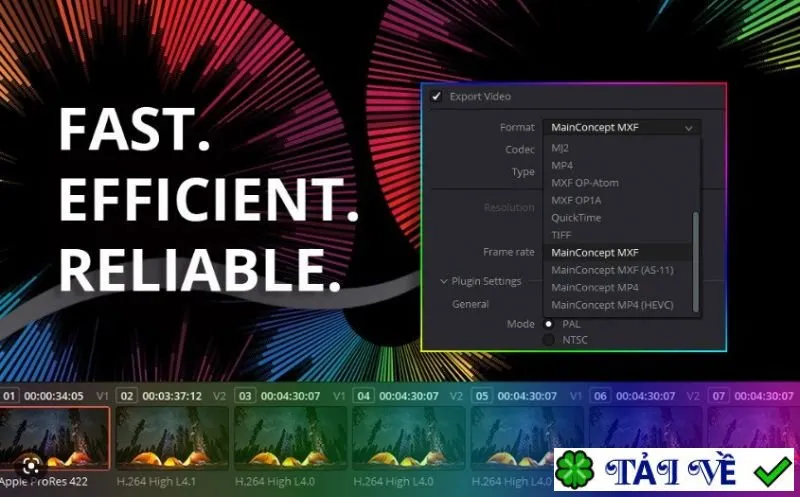This screenshot has width=800, height=497.
Task: Choose MainConcept MP4 (HEVC) from list
Action: (612, 305)
